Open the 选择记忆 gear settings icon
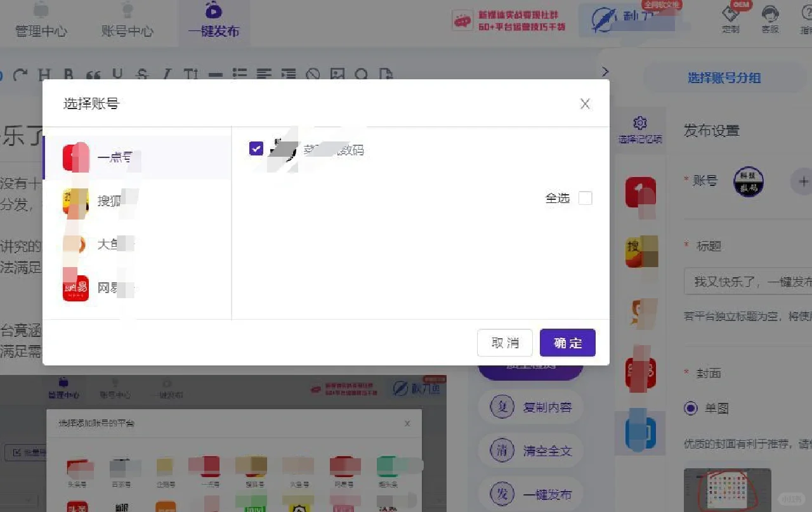Viewport: 812px width, 512px height. tap(639, 124)
